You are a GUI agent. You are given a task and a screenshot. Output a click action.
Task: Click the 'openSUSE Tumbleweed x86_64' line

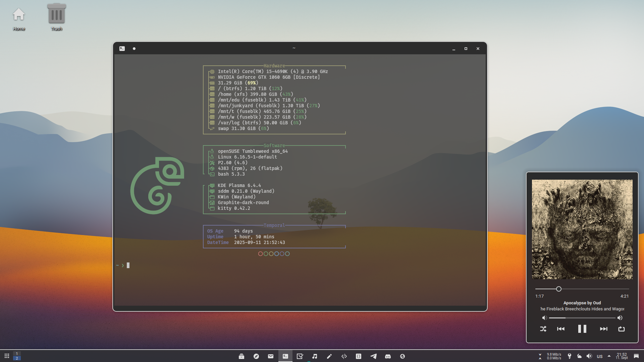(x=253, y=151)
